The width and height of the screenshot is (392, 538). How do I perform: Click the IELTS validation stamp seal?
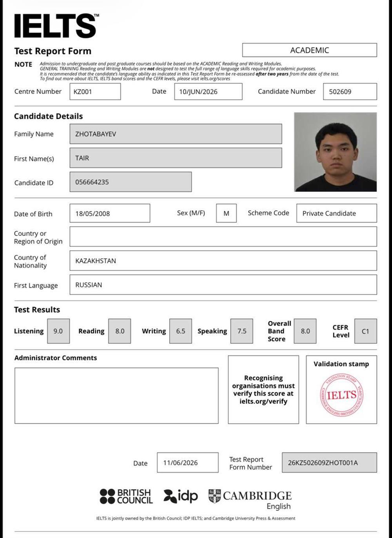341,395
